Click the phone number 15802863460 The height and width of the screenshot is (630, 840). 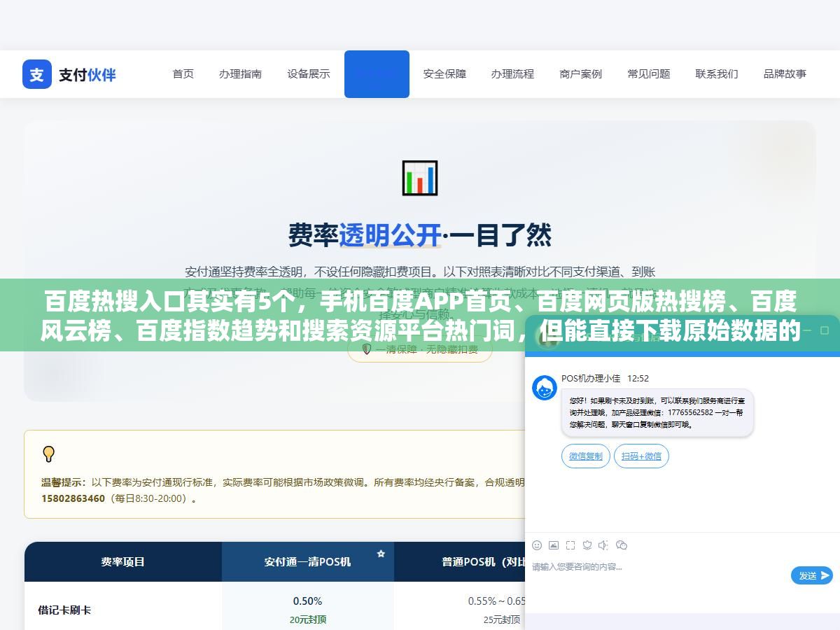pos(73,498)
